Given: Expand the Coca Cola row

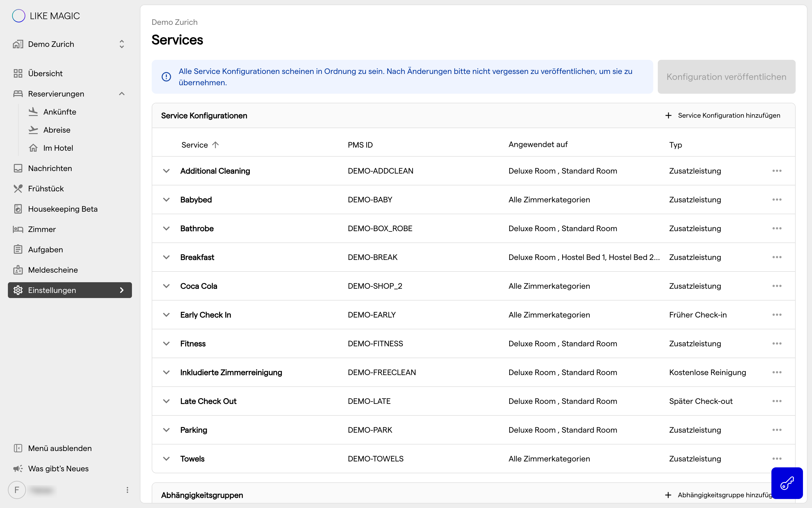Looking at the screenshot, I should click(x=166, y=286).
